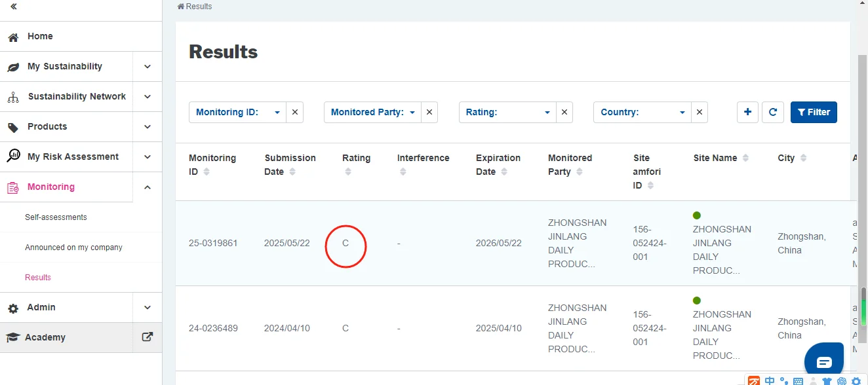Collapse the Monitoring menu section

148,187
